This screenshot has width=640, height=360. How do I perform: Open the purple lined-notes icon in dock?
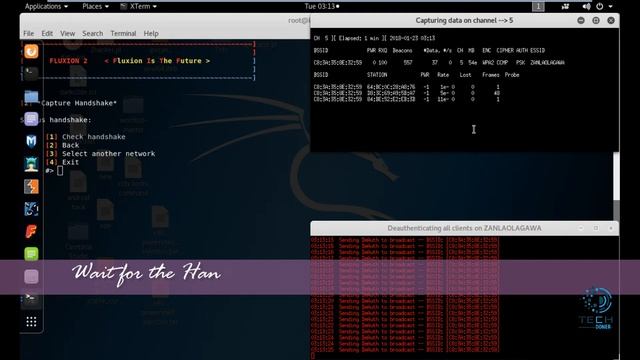click(x=31, y=119)
